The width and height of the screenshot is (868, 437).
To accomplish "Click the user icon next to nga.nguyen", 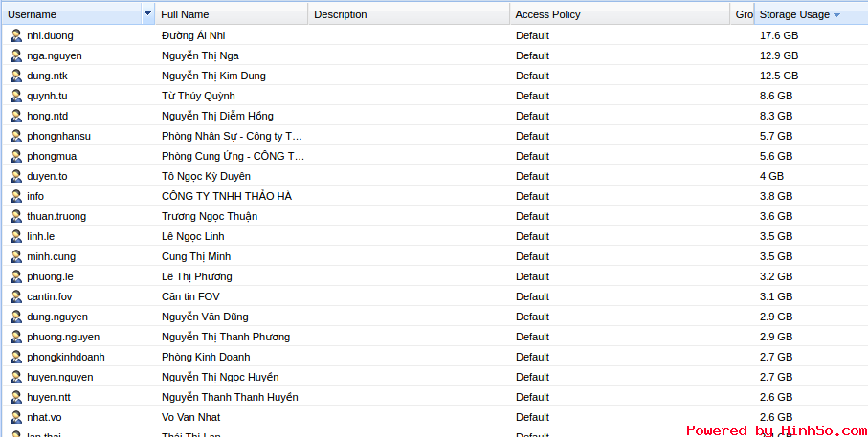I will pyautogui.click(x=16, y=55).
